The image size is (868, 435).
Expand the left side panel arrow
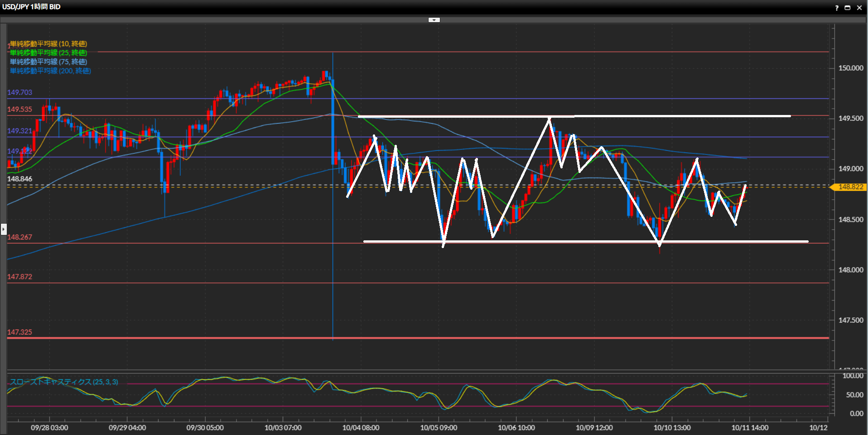tap(4, 229)
